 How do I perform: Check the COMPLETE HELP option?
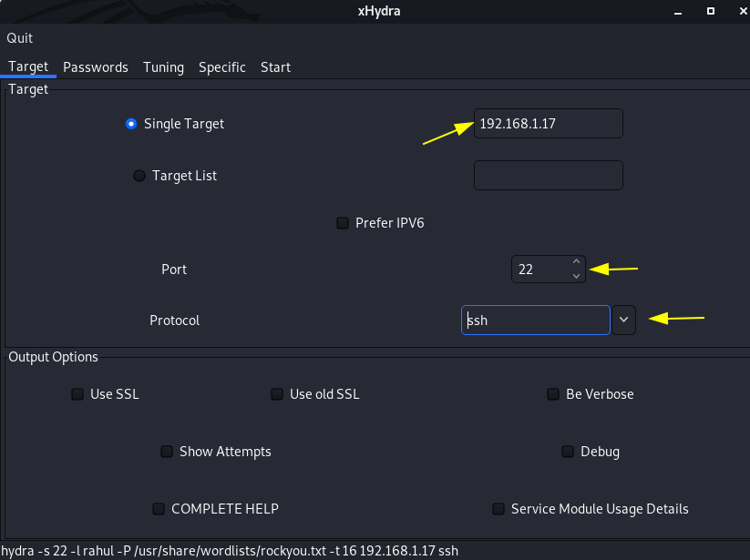point(159,509)
